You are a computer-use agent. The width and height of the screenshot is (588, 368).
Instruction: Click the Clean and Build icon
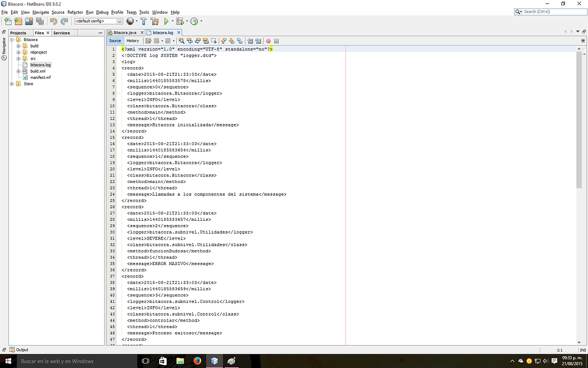click(x=153, y=21)
